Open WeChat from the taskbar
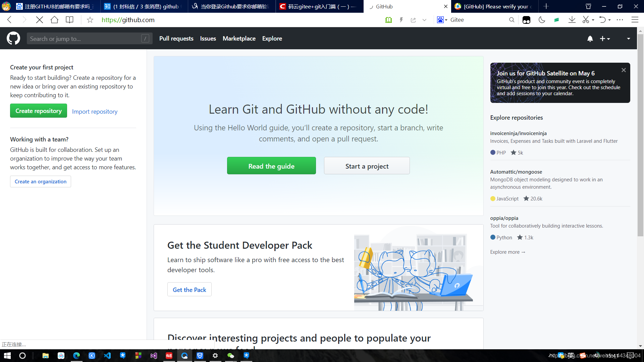The height and width of the screenshot is (362, 644). tap(230, 356)
